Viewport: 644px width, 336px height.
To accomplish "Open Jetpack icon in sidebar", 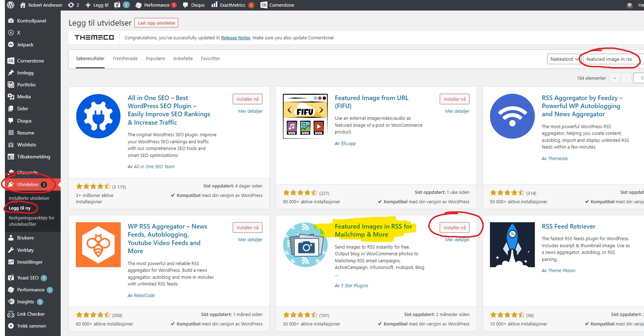I will pyautogui.click(x=11, y=45).
